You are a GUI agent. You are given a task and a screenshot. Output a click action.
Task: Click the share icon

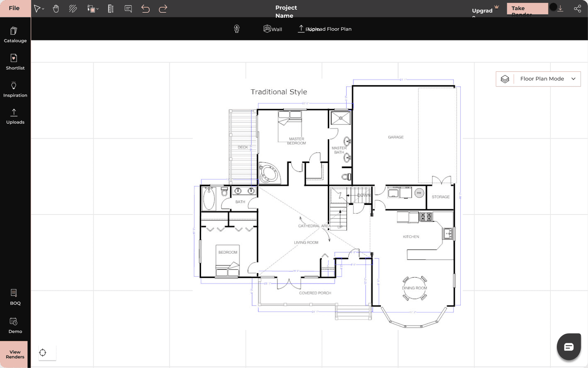tap(577, 8)
